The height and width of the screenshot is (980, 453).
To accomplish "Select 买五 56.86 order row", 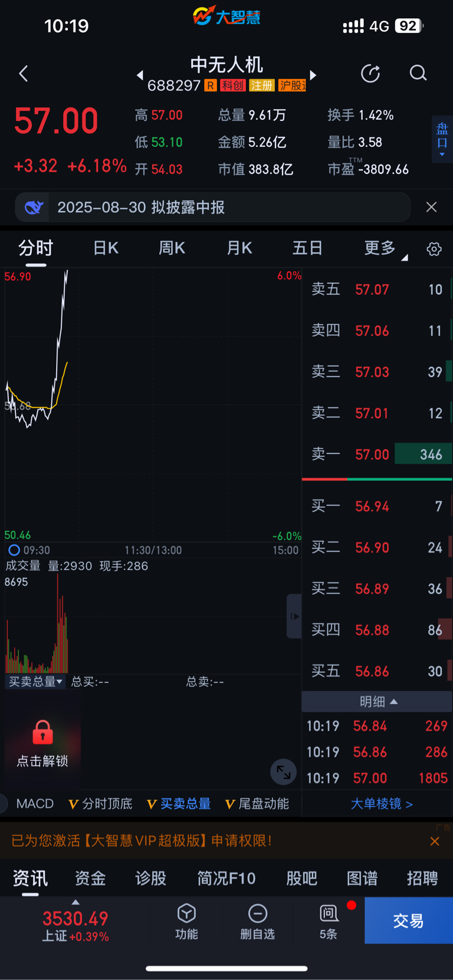I will (377, 671).
